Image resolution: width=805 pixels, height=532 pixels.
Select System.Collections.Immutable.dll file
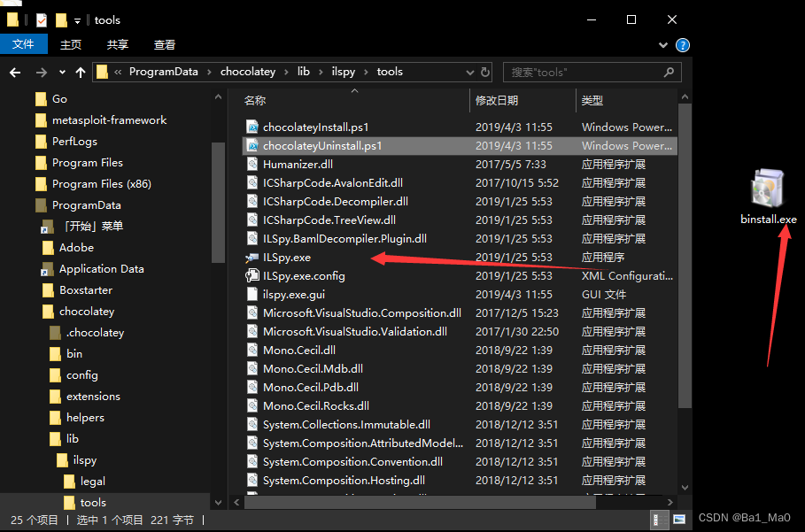coord(346,425)
